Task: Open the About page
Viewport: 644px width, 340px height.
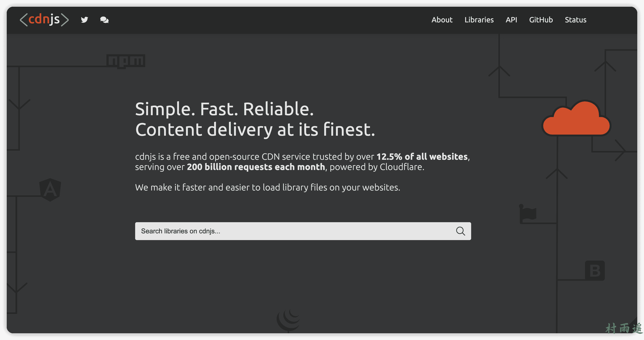Action: [442, 20]
